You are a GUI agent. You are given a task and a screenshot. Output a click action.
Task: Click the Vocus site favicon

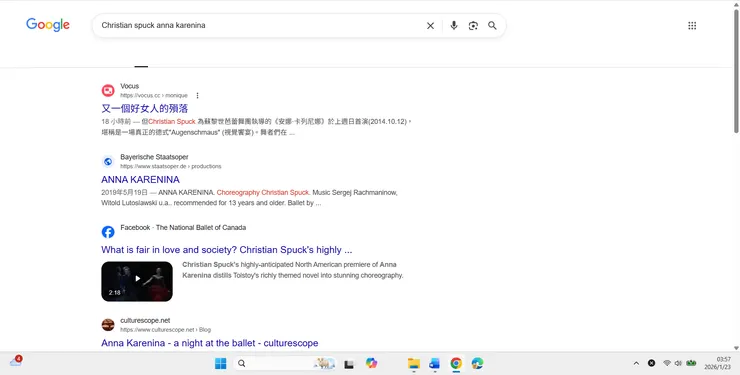108,90
